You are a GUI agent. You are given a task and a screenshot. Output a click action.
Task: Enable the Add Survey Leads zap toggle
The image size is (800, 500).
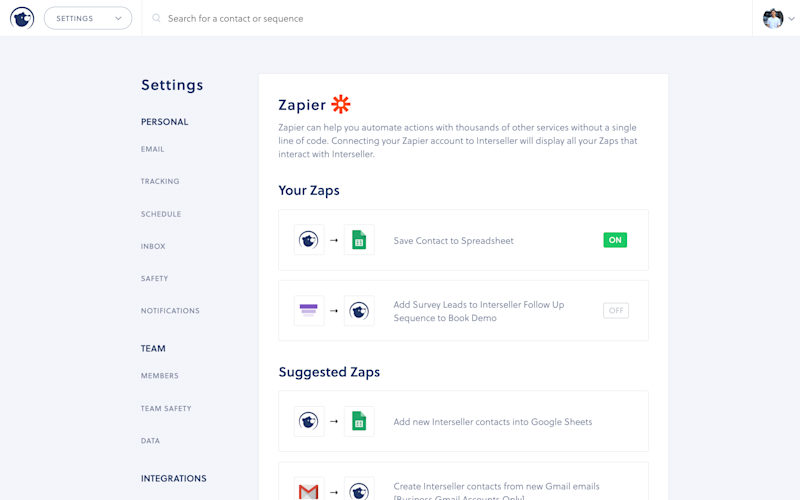point(616,310)
